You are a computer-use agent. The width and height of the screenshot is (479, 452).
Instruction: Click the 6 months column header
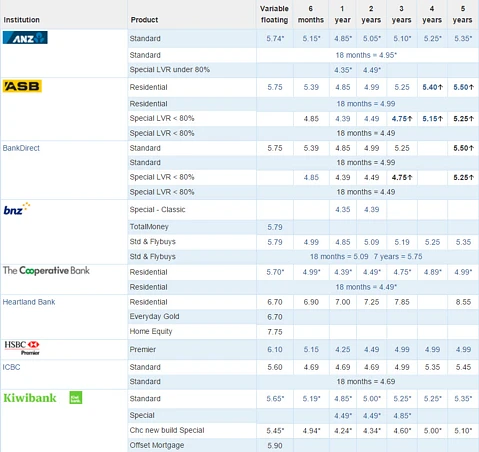311,14
